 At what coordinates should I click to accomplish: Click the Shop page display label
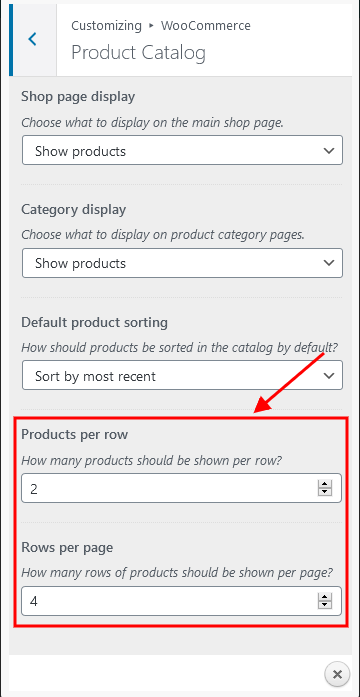click(x=78, y=96)
